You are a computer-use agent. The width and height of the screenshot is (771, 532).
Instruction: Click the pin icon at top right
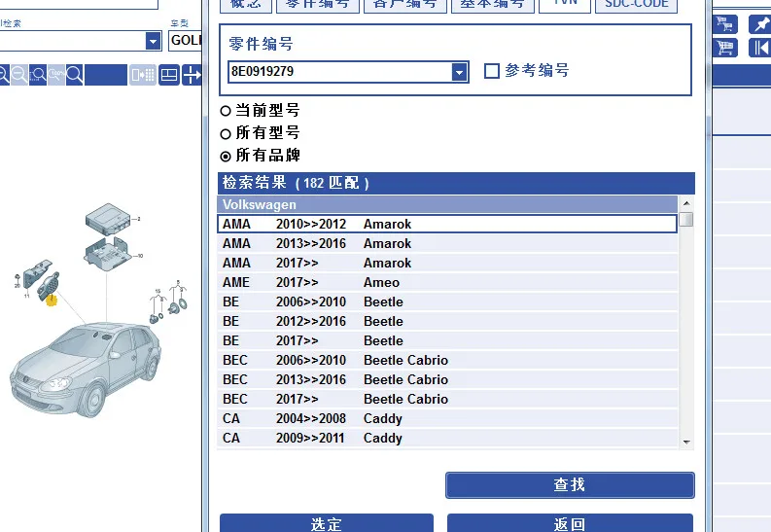pos(760,23)
